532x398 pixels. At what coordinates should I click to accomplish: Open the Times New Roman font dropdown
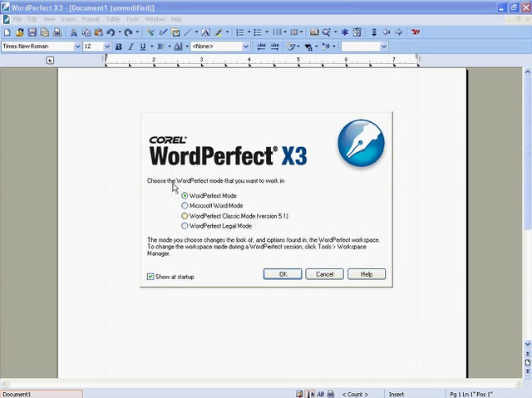[77, 47]
